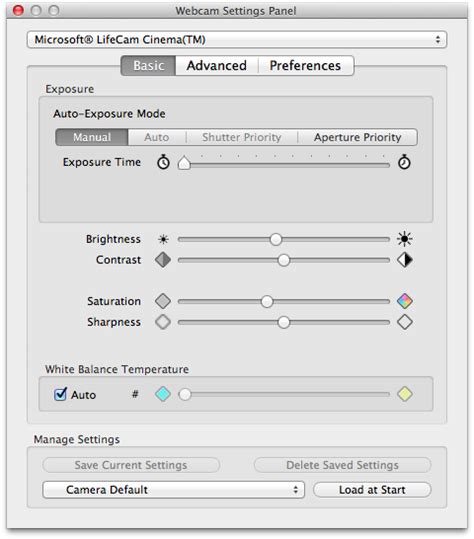This screenshot has width=474, height=539.
Task: Select Manual auto-exposure mode
Action: click(x=92, y=137)
